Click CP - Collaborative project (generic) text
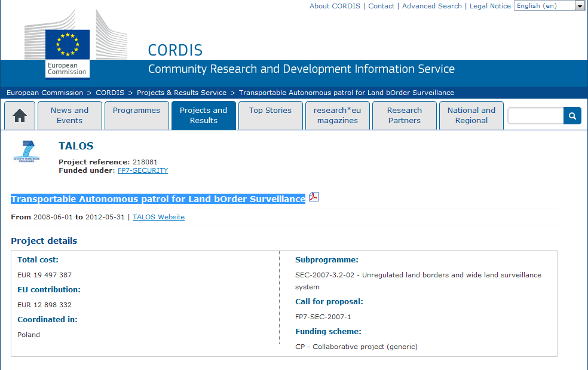588x370 pixels. coord(356,347)
